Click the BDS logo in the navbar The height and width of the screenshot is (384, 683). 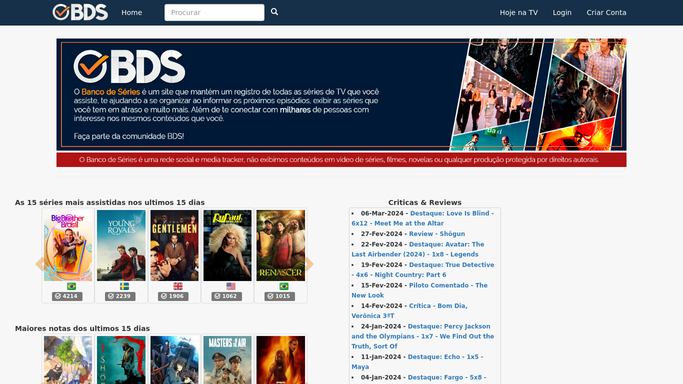tap(80, 12)
